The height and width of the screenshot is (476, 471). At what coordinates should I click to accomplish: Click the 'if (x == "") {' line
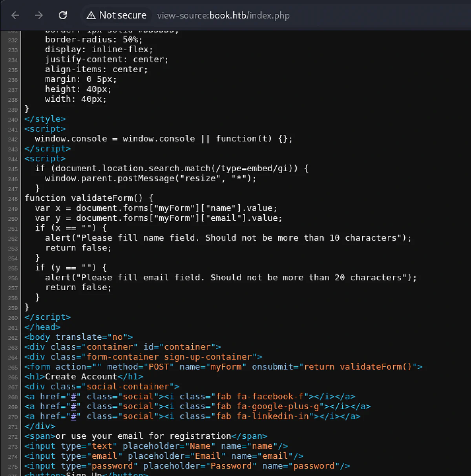coord(71,228)
